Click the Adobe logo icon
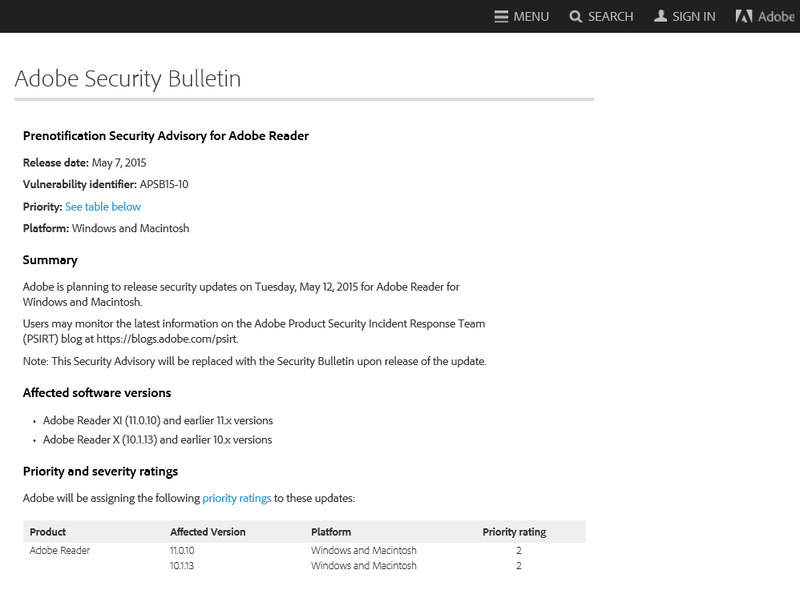 (x=744, y=16)
